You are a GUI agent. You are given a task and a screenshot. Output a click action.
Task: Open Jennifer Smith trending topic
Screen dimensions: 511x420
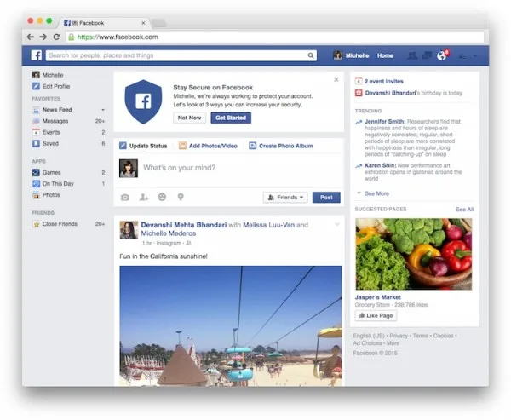tap(385, 121)
